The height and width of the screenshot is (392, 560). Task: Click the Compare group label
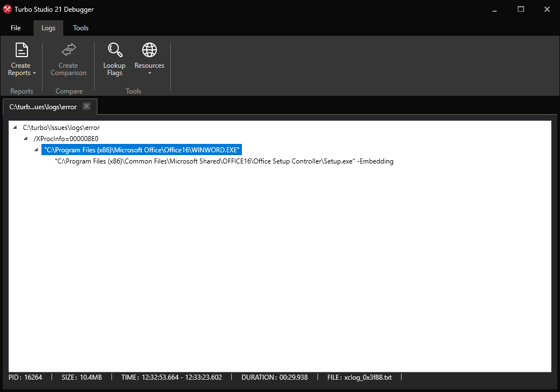pyautogui.click(x=69, y=91)
